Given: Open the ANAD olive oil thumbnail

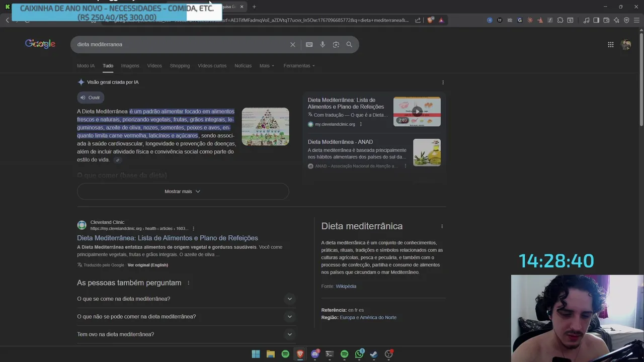Looking at the screenshot, I should pyautogui.click(x=427, y=152).
